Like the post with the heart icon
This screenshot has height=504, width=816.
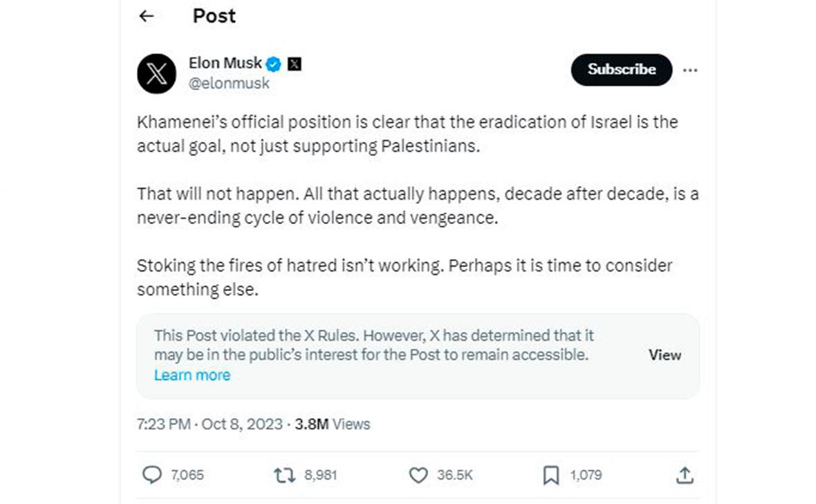pos(418,475)
